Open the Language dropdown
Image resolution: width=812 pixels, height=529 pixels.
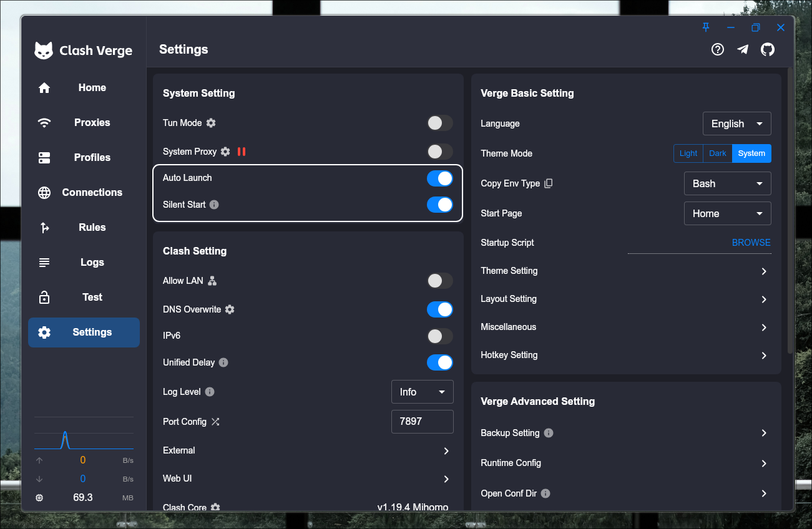[x=736, y=124]
